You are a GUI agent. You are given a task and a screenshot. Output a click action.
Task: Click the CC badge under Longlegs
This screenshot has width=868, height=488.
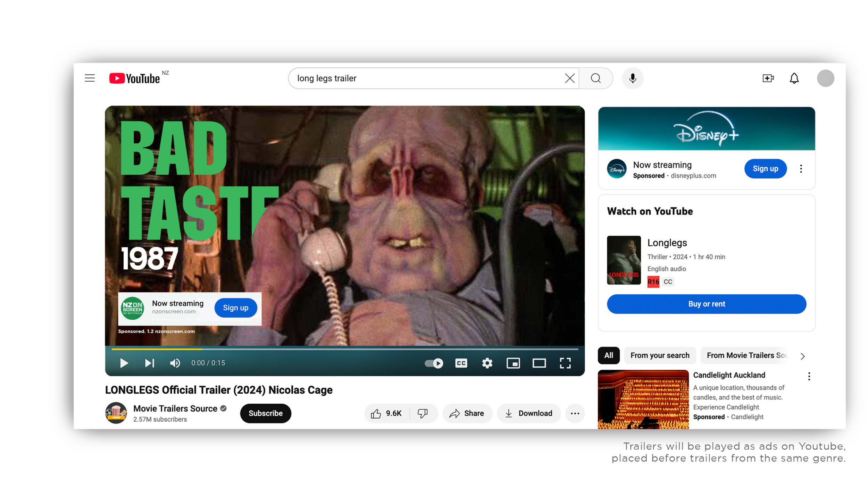668,282
